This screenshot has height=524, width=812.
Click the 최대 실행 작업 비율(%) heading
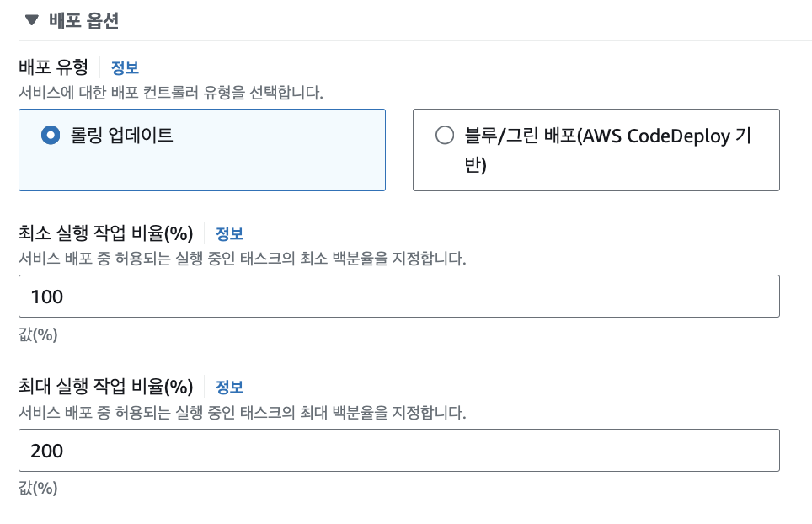click(97, 387)
